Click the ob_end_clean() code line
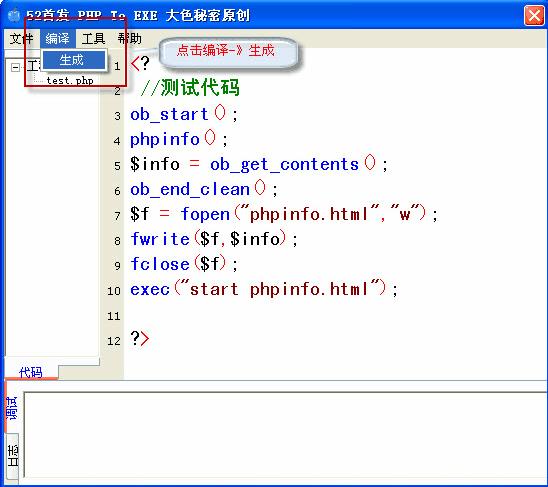 point(204,189)
